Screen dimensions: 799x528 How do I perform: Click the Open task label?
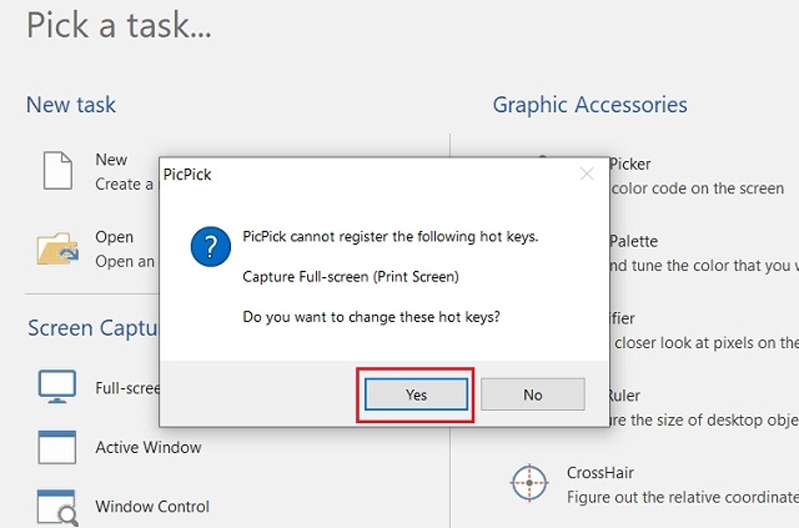point(114,237)
